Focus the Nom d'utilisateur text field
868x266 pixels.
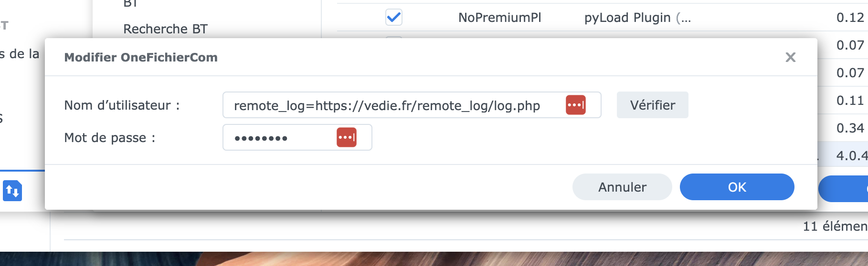(412, 105)
